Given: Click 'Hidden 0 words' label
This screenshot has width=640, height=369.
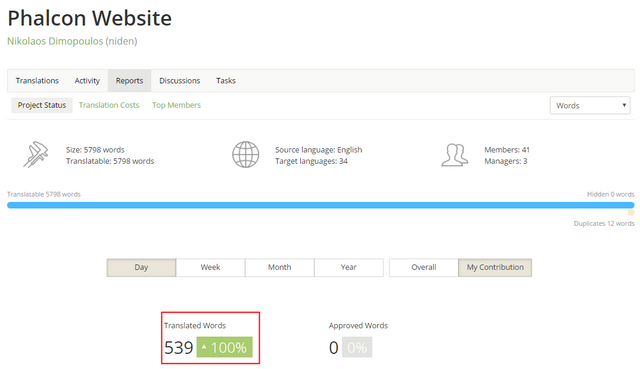Looking at the screenshot, I should 611,194.
